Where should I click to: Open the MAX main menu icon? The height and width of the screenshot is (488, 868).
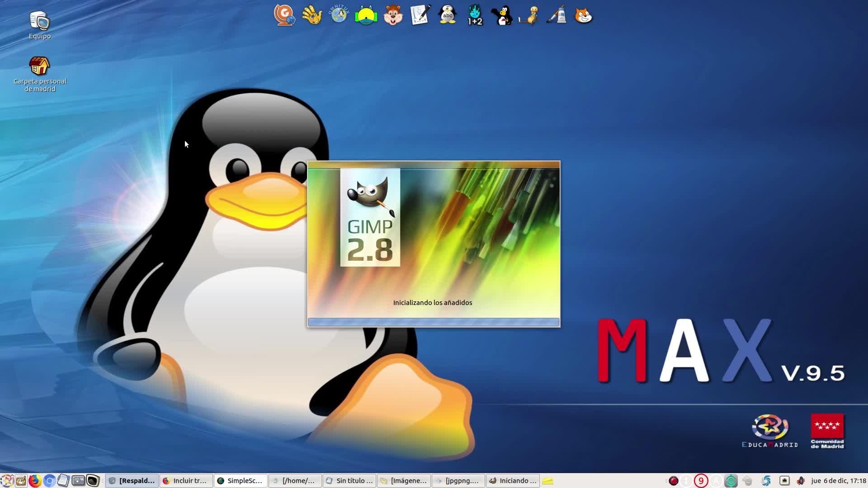click(7, 481)
